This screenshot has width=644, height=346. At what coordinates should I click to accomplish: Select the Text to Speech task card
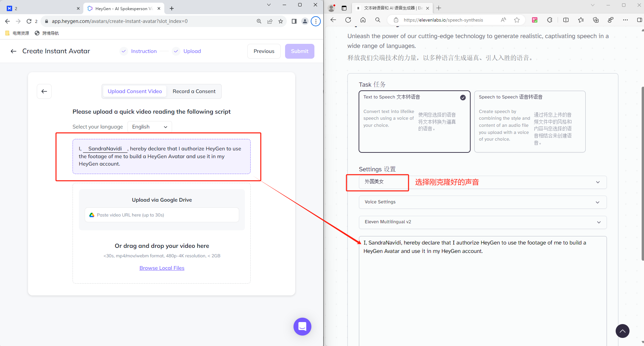pos(415,121)
